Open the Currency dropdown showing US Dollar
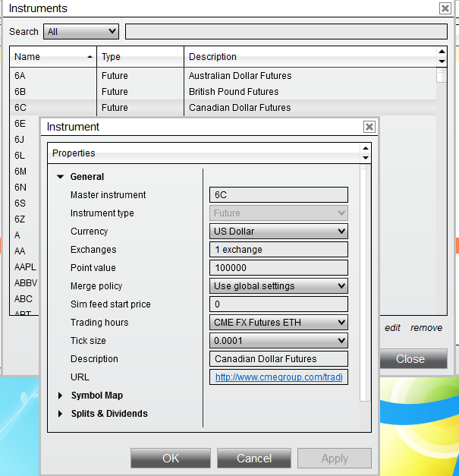459x476 pixels. click(x=278, y=232)
